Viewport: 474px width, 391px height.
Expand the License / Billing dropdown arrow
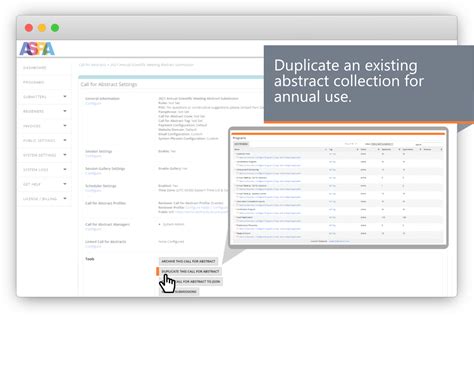65,198
